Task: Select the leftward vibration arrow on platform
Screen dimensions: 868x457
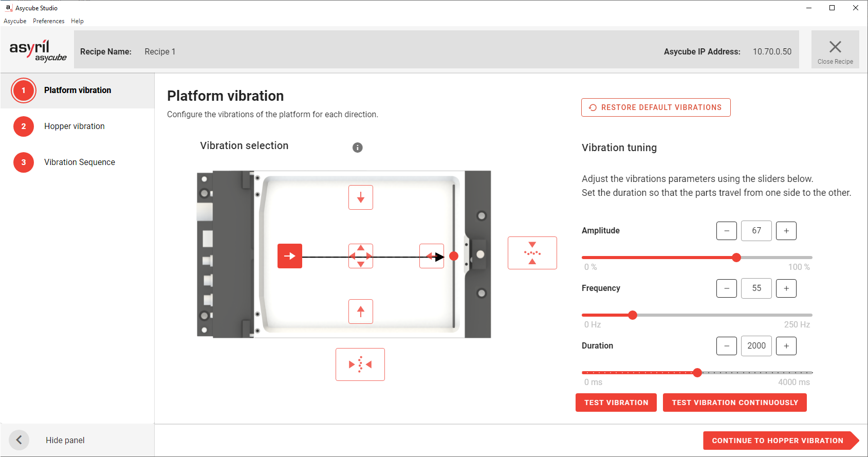Action: pyautogui.click(x=431, y=256)
